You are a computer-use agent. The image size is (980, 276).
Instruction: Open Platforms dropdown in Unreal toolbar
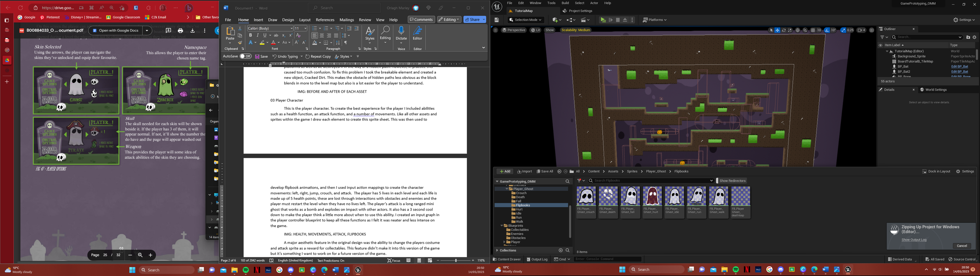[655, 20]
